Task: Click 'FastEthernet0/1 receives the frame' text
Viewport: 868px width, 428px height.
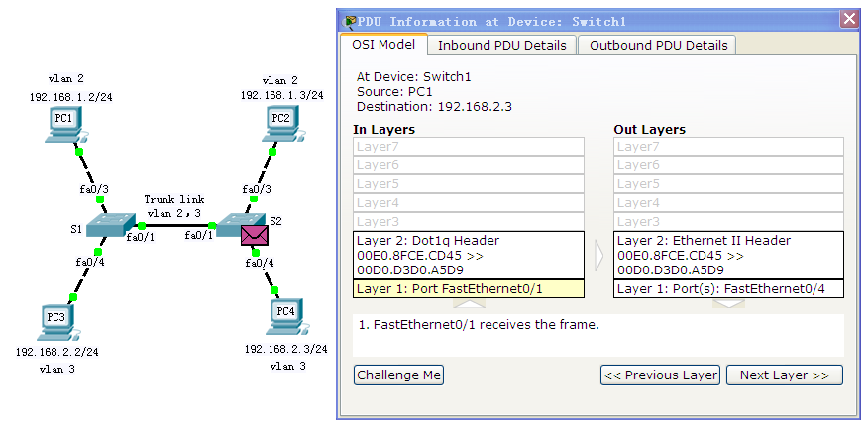Action: pyautogui.click(x=487, y=326)
